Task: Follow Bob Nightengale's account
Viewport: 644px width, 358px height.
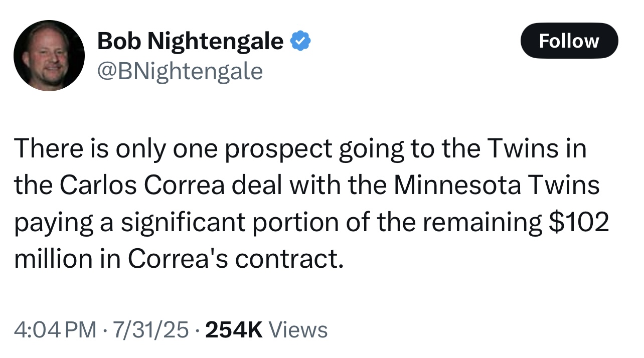Action: click(569, 41)
